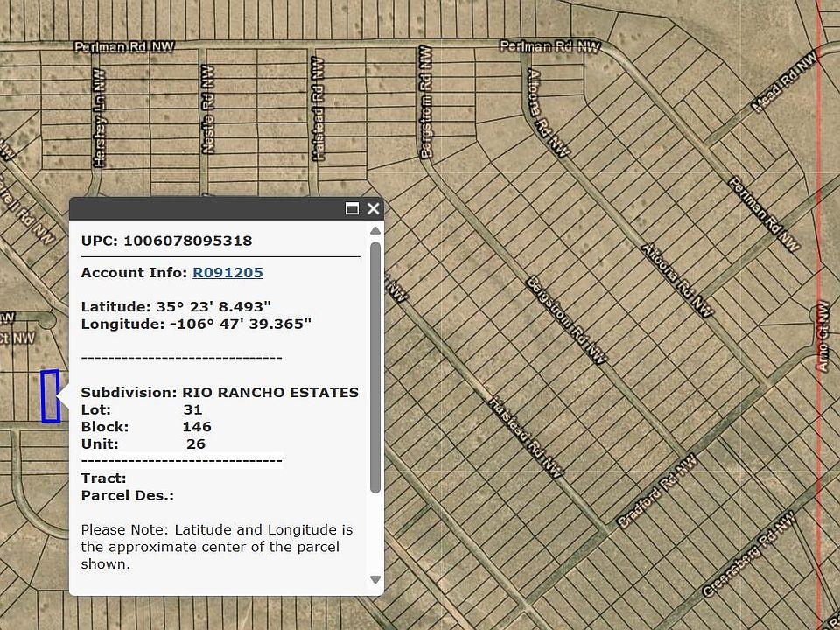Open account info link R091205

click(x=227, y=272)
